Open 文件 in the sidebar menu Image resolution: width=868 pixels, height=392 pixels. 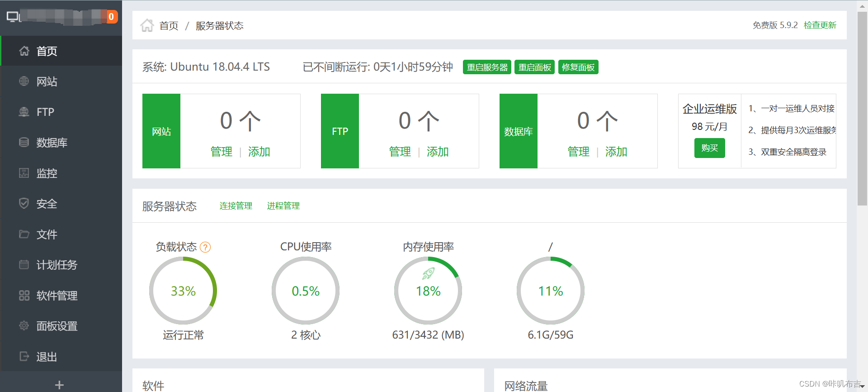tap(61, 234)
